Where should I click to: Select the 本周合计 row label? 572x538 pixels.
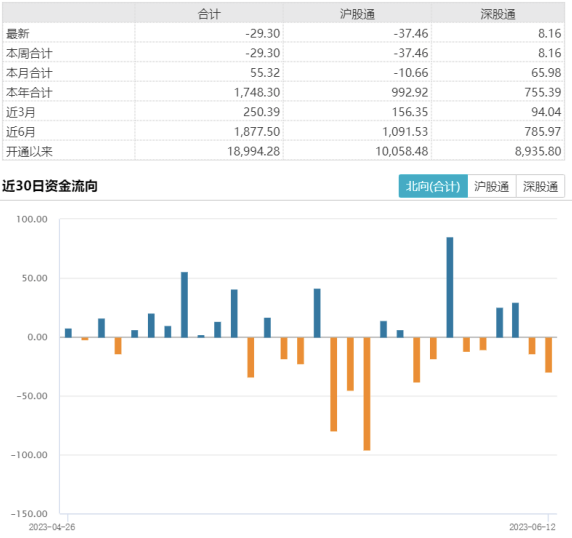(x=29, y=53)
